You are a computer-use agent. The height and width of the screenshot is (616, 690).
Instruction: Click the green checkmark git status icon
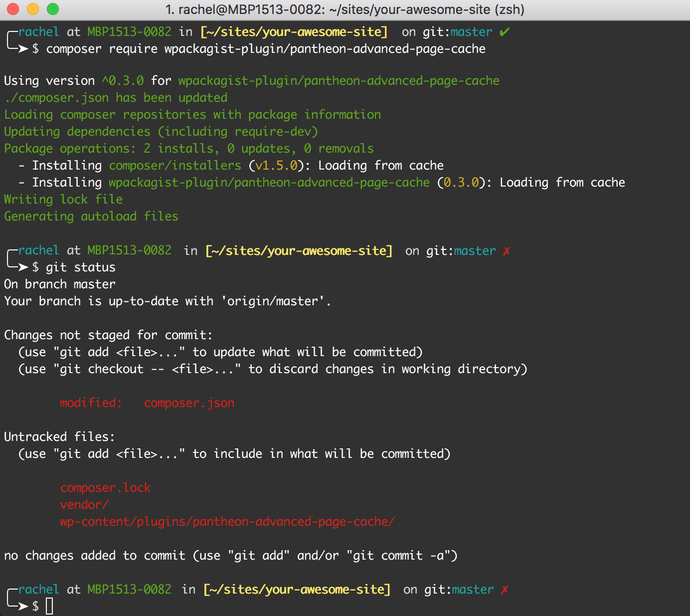(505, 32)
